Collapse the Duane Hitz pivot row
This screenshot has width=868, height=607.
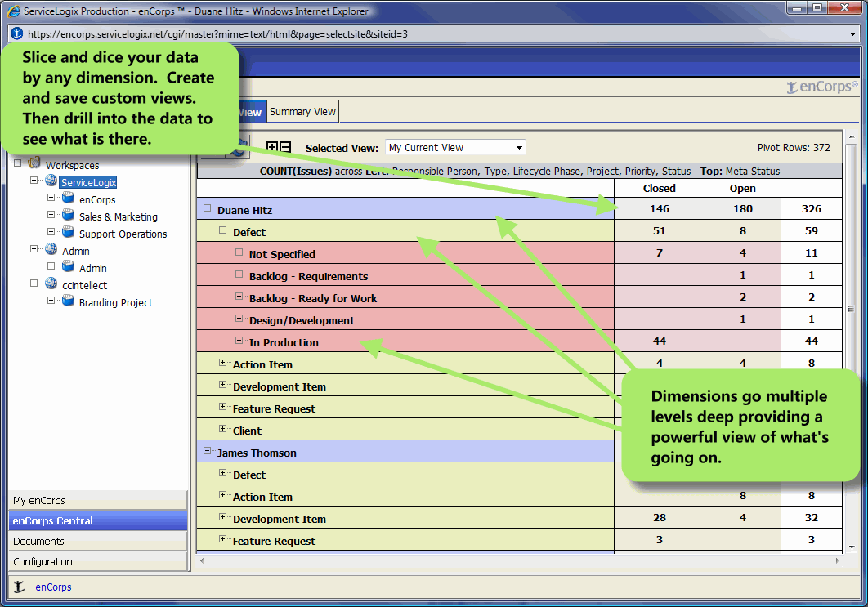click(207, 208)
